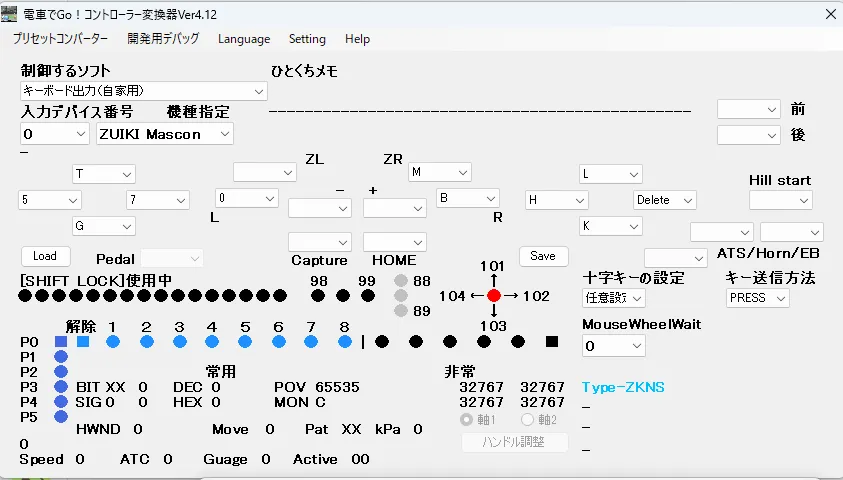Click the light blue 解除 square indicator
This screenshot has width=843, height=480.
[83, 342]
